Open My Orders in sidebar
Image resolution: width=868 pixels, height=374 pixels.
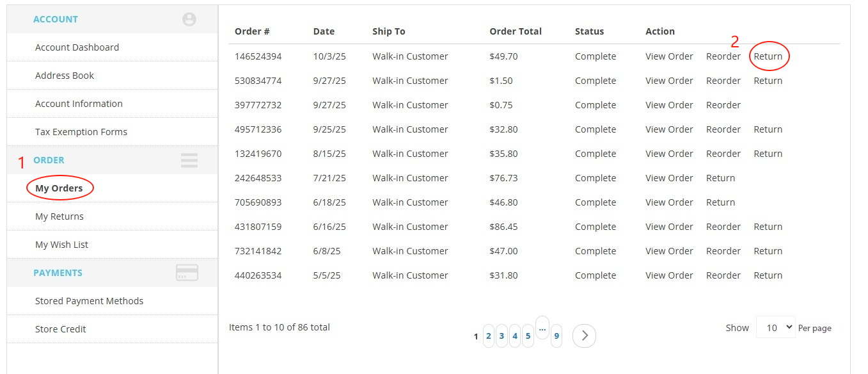[59, 188]
